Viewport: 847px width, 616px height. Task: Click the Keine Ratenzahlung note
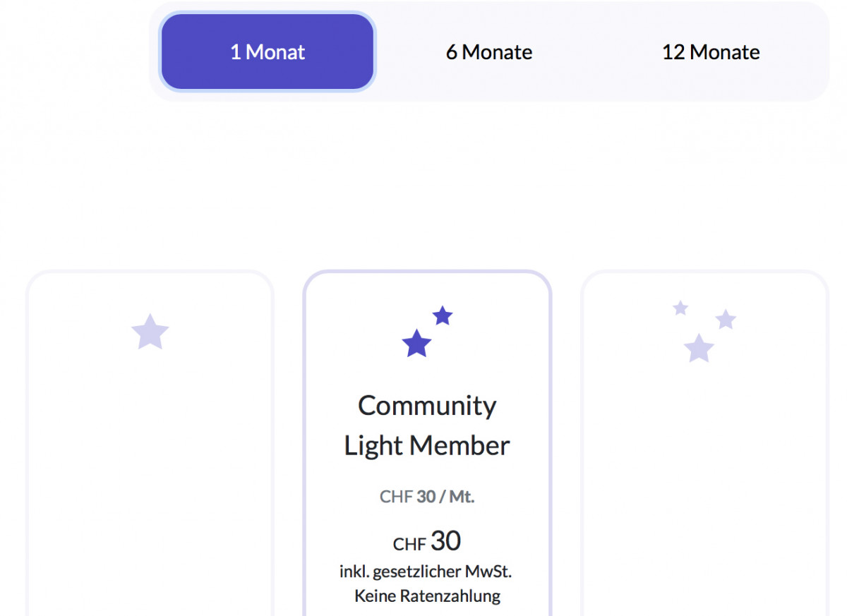[x=427, y=596]
